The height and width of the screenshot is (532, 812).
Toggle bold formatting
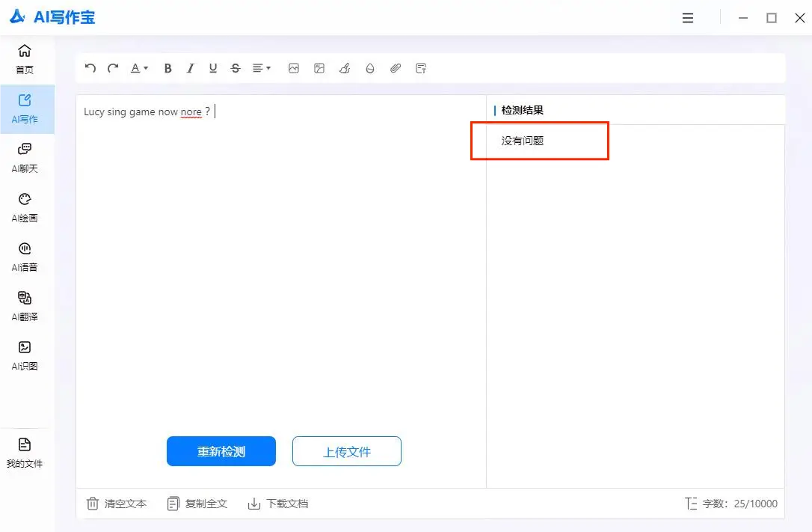click(167, 68)
